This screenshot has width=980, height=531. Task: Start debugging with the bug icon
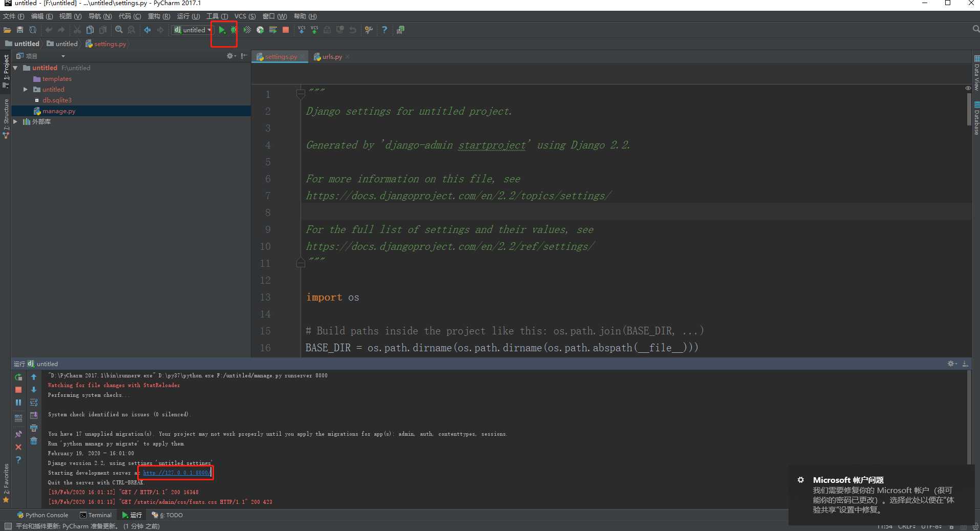click(x=233, y=30)
